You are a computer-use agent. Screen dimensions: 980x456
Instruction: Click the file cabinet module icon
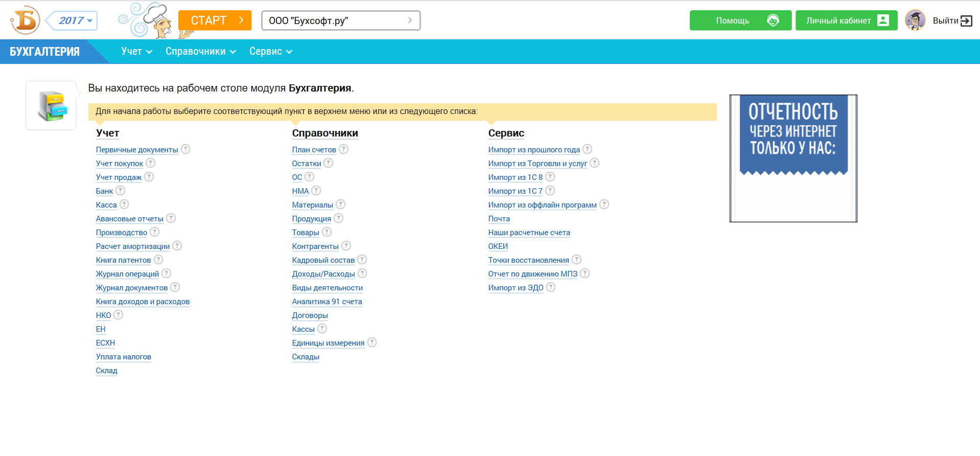[x=52, y=106]
